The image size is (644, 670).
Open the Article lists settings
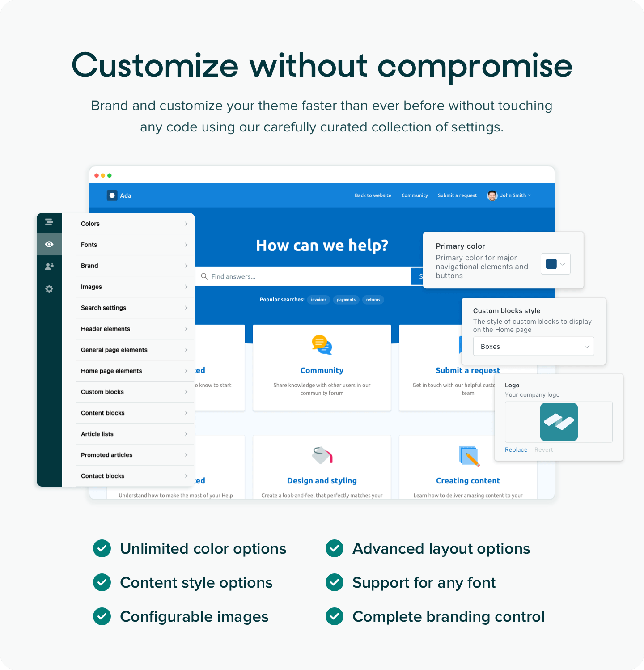135,434
